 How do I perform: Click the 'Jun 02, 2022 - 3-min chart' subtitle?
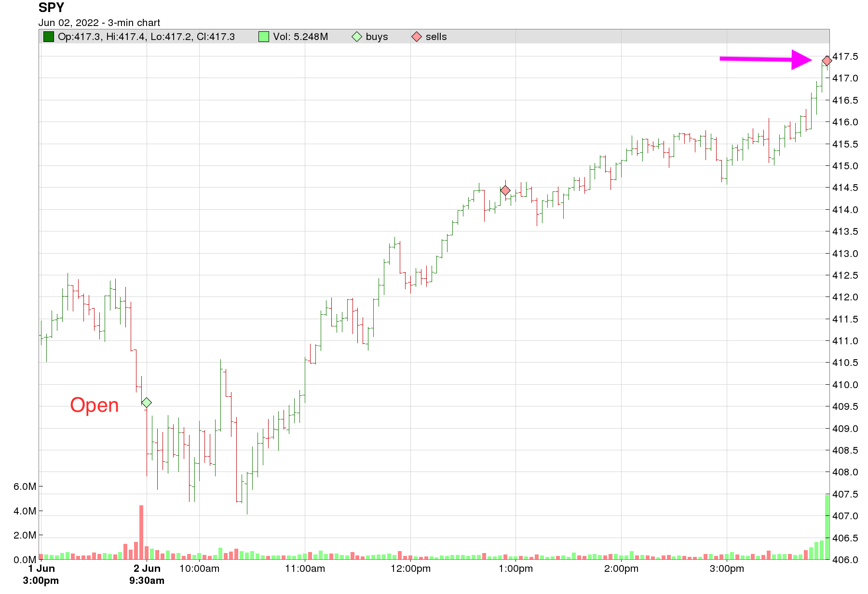click(99, 23)
